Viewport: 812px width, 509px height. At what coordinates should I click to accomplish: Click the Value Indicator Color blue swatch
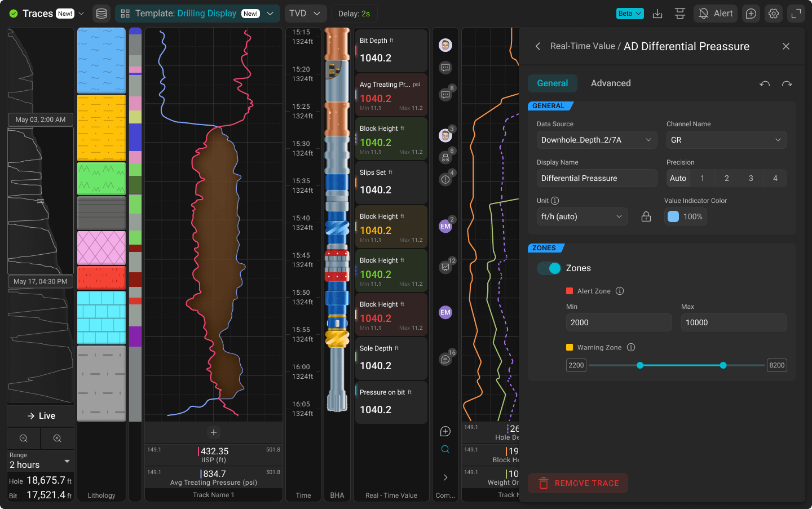[673, 216]
